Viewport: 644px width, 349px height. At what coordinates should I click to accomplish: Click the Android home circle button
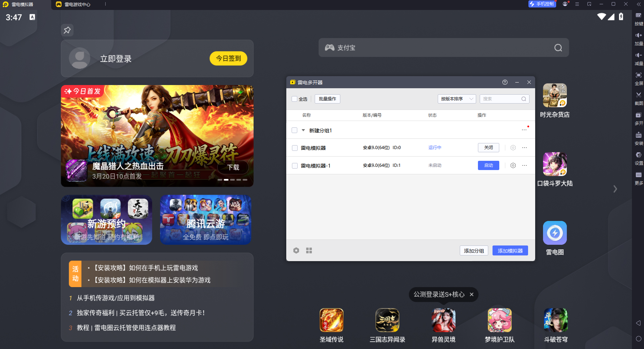click(x=638, y=339)
